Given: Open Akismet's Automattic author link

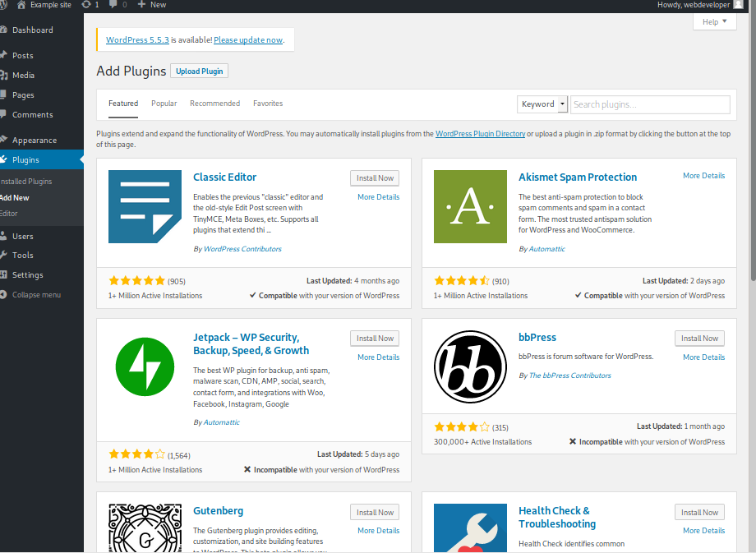Looking at the screenshot, I should (x=546, y=249).
